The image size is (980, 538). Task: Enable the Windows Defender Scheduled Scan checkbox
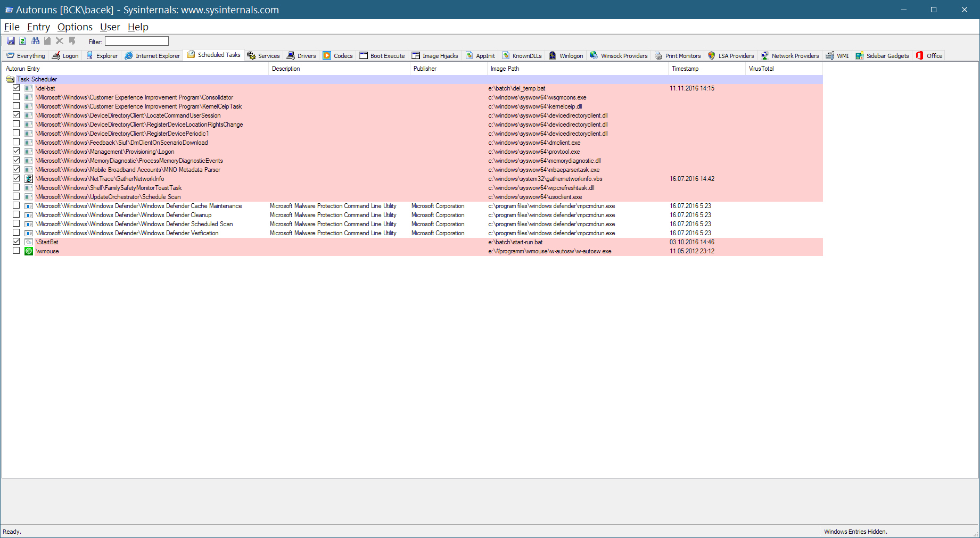[x=17, y=224]
